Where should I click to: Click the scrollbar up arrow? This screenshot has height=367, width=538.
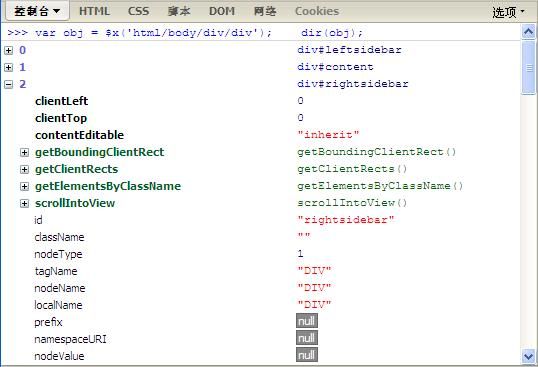pyautogui.click(x=528, y=32)
